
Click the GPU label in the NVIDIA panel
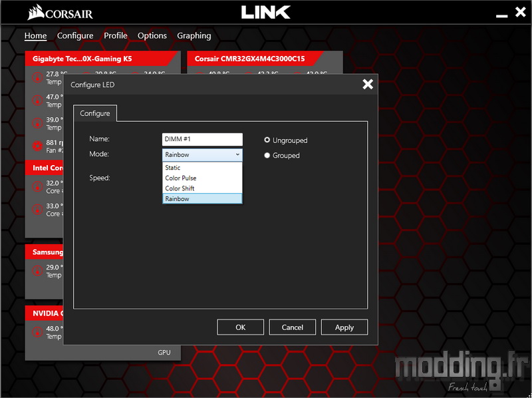pyautogui.click(x=164, y=353)
